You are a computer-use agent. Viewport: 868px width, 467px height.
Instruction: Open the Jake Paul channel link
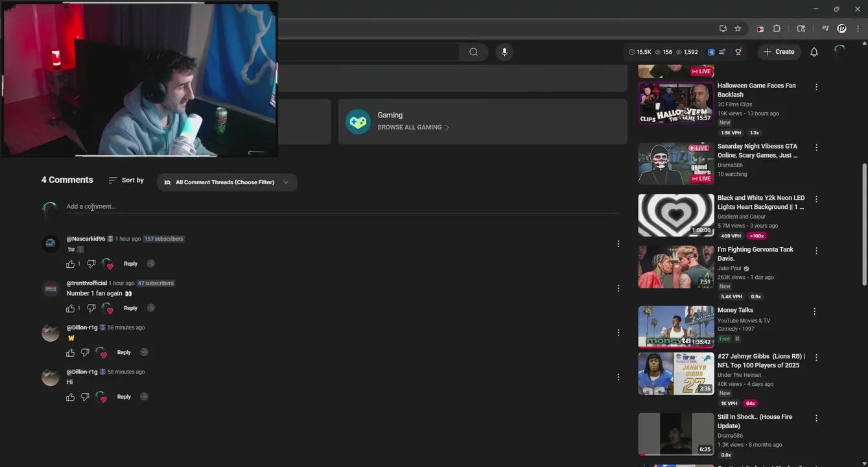[x=729, y=269]
